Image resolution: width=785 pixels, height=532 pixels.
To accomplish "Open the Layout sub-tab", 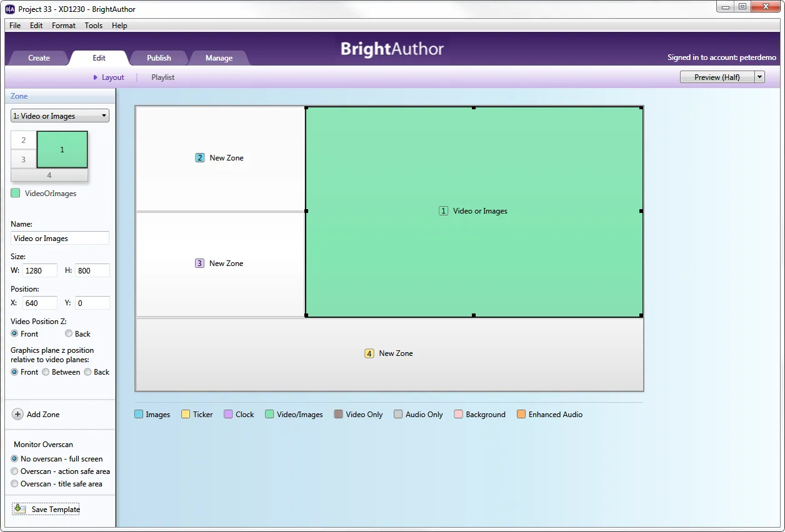I will point(113,77).
